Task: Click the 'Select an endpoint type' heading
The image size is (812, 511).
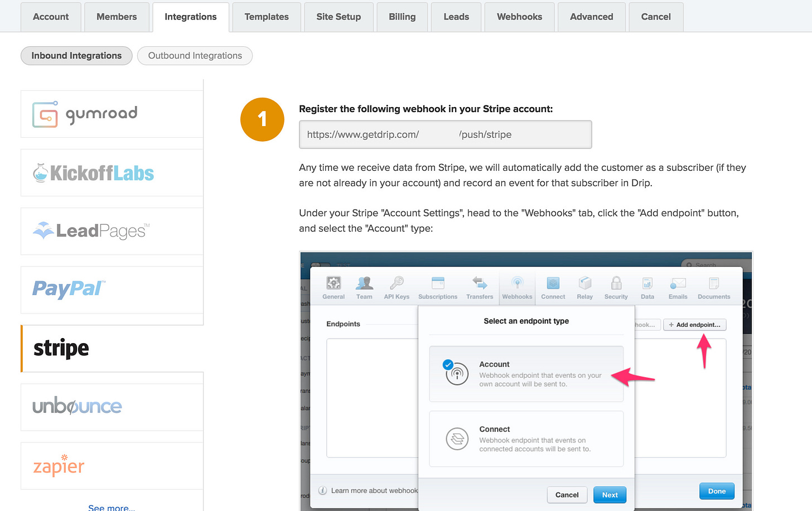Action: (x=526, y=321)
